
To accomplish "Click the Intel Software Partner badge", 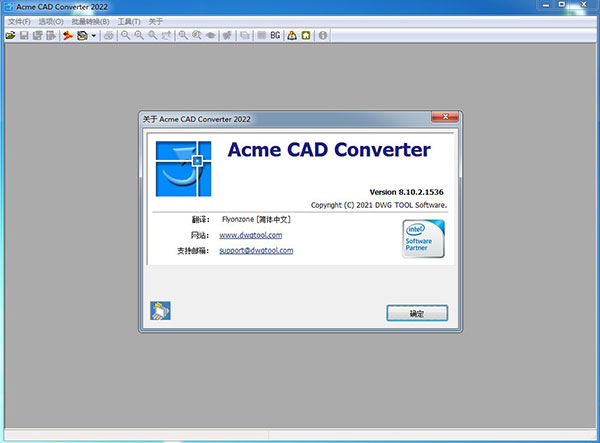I will (423, 239).
